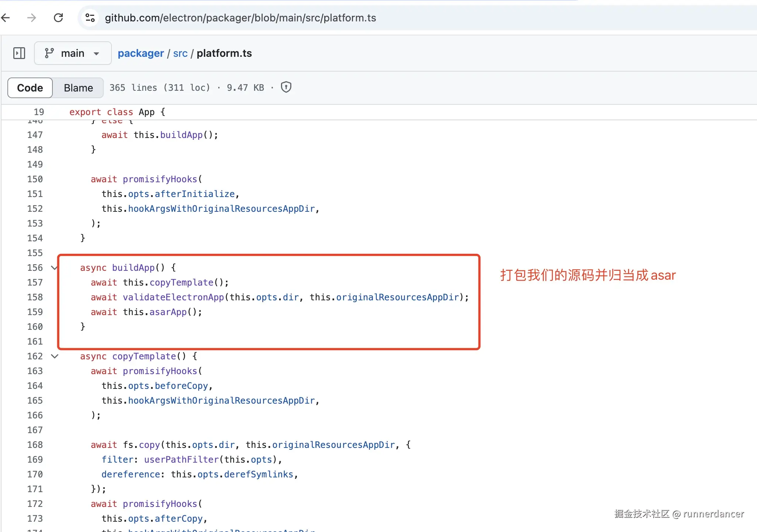Reload the page with refresh icon
The width and height of the screenshot is (757, 532).
[x=58, y=18]
